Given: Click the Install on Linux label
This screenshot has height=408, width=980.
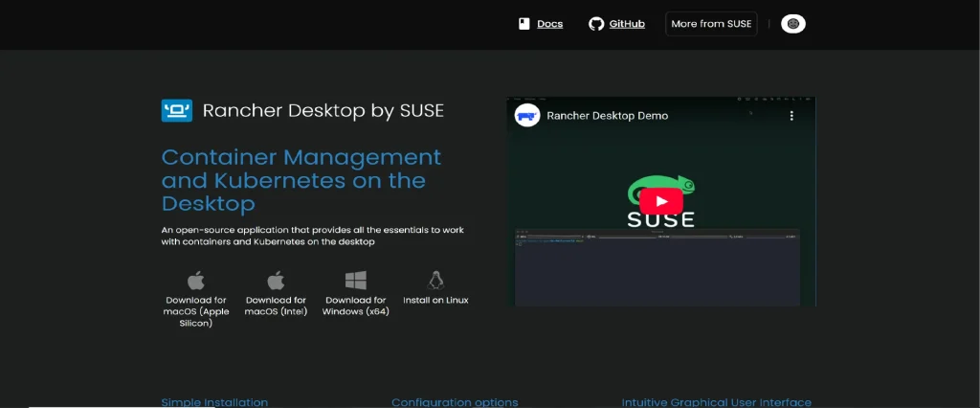Looking at the screenshot, I should 435,300.
